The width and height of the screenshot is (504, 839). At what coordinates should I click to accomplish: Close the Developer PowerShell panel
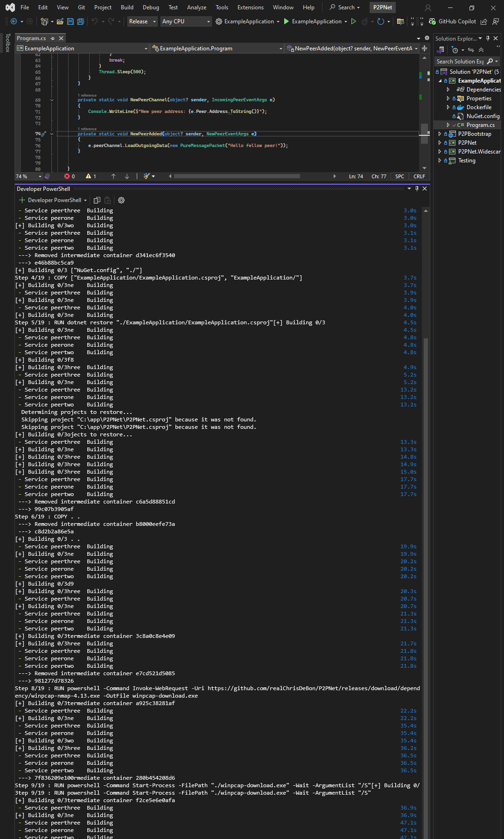(425, 189)
